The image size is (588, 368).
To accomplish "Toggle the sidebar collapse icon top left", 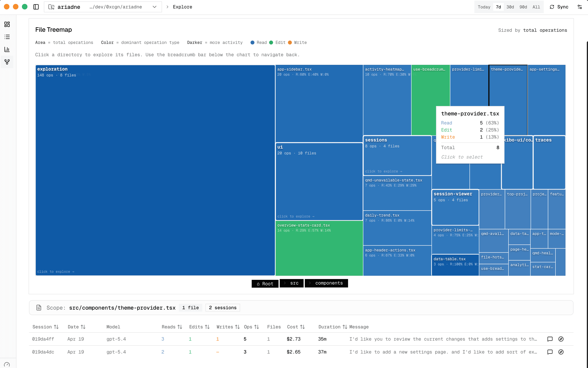I will click(x=36, y=7).
